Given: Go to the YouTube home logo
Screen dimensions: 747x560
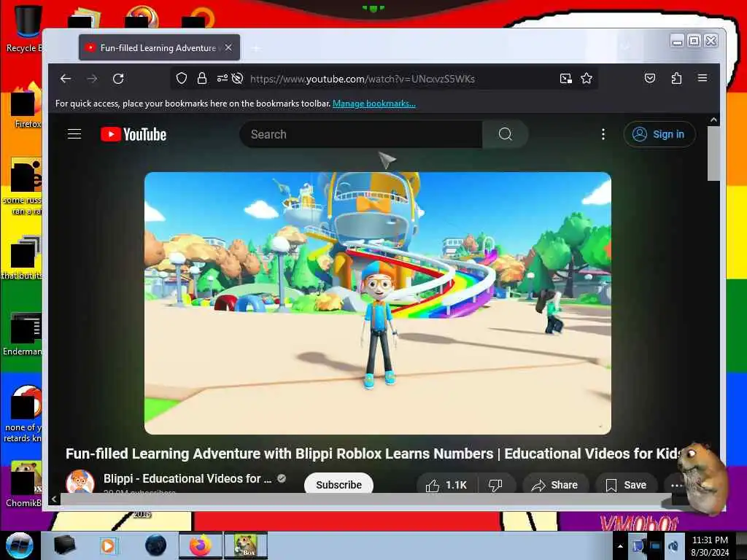Looking at the screenshot, I should 133,134.
